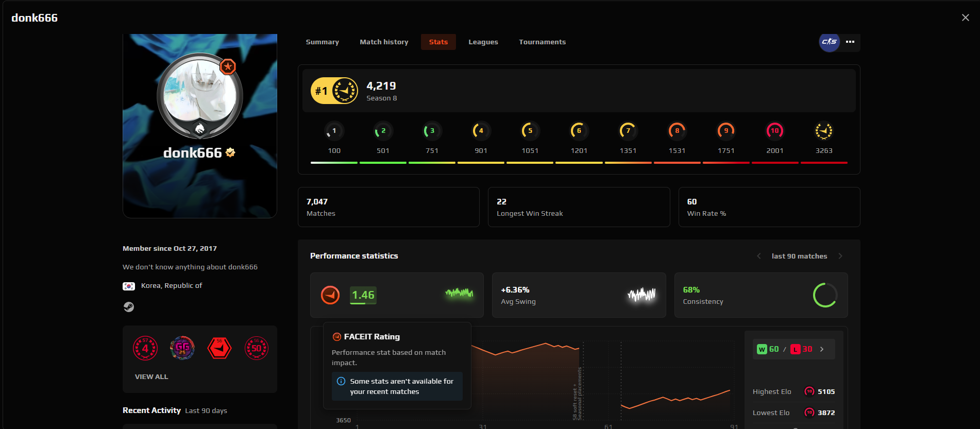Open the red number 4 achievement badge

pos(145,348)
